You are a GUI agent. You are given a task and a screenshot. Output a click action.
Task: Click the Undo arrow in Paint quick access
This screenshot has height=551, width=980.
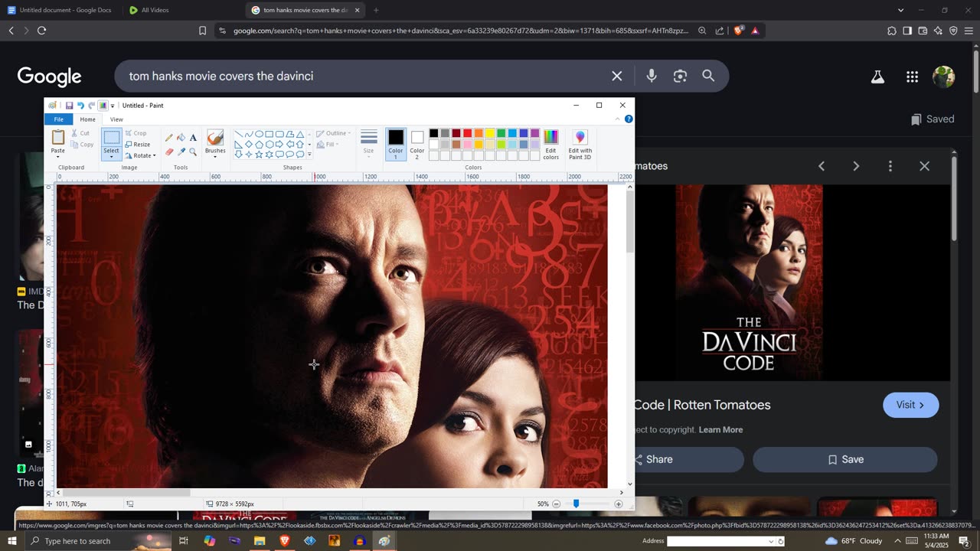coord(80,106)
